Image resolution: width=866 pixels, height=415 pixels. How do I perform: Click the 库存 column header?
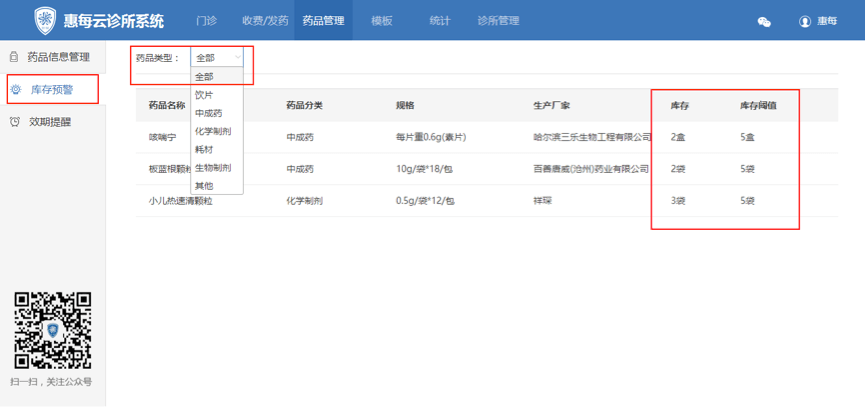coord(680,106)
